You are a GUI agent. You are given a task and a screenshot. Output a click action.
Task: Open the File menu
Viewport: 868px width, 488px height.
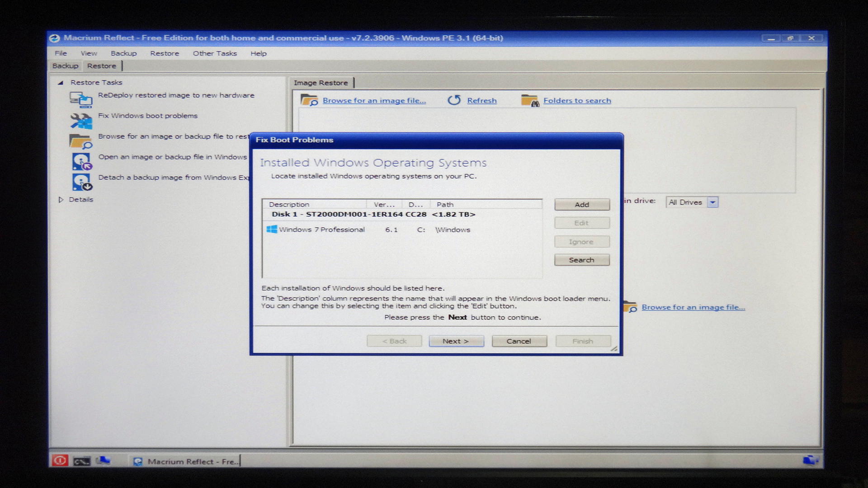coord(61,53)
